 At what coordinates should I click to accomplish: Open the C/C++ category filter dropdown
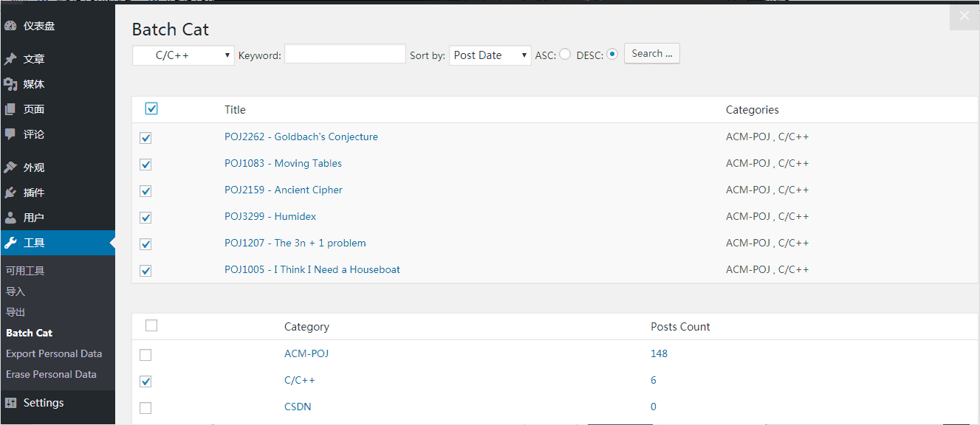click(183, 55)
